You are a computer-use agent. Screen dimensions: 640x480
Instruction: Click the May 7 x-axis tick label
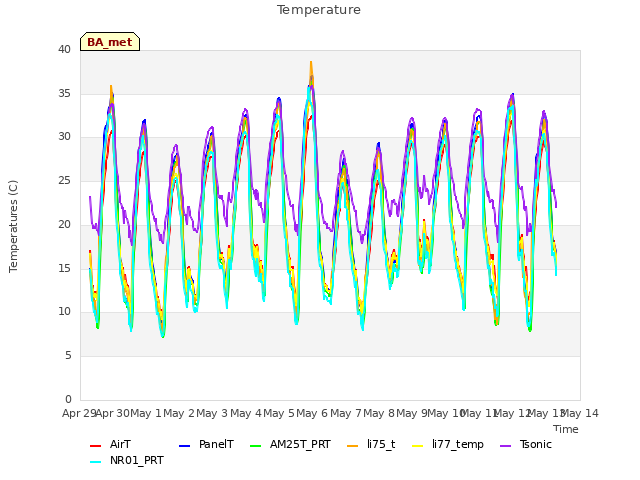pos(346,413)
